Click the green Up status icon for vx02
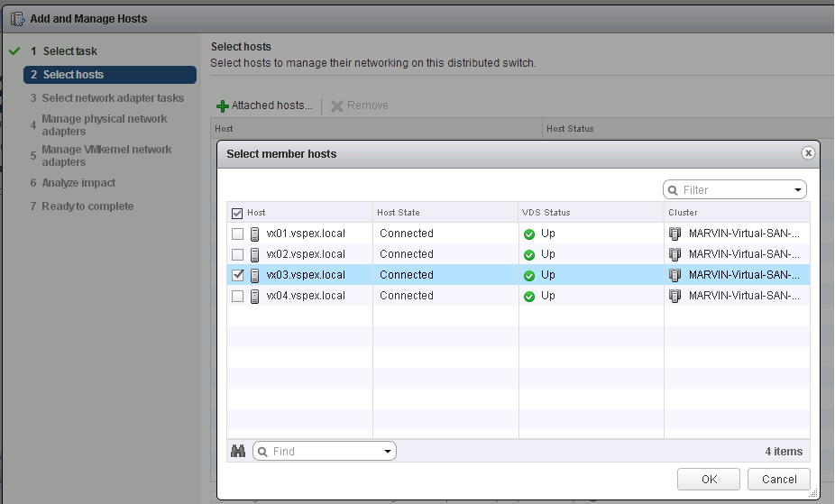The width and height of the screenshot is (835, 504). (x=529, y=255)
